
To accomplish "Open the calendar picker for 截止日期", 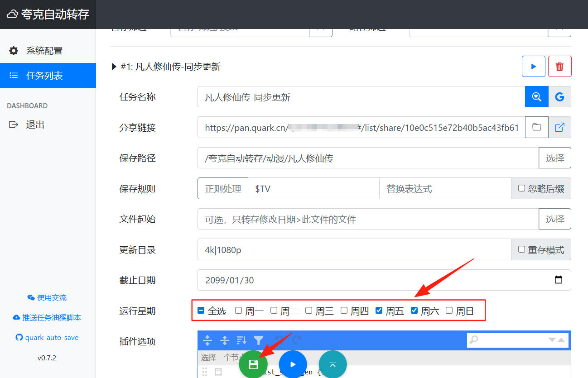I will coord(559,280).
